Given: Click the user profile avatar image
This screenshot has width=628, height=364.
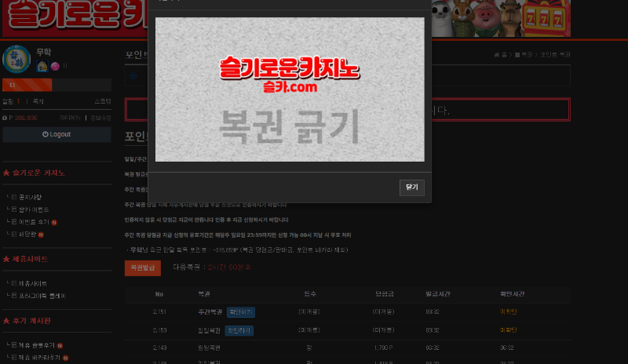Looking at the screenshot, I should pos(16,59).
